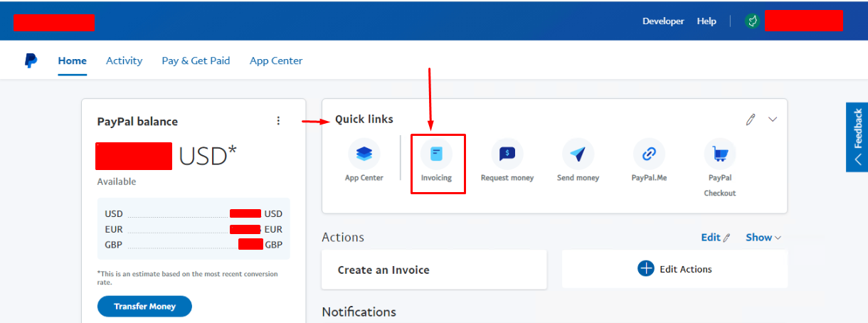Switch to the Activity tab
The height and width of the screenshot is (323, 868).
pyautogui.click(x=124, y=60)
